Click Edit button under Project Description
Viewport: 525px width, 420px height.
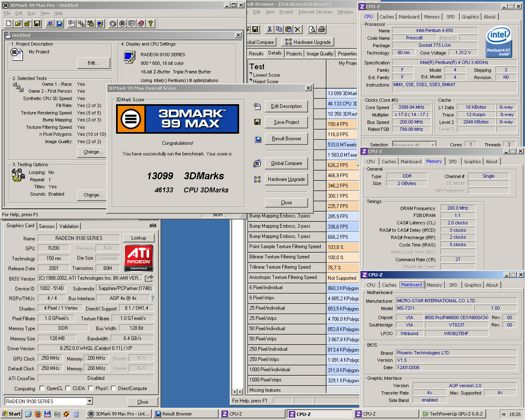(94, 63)
